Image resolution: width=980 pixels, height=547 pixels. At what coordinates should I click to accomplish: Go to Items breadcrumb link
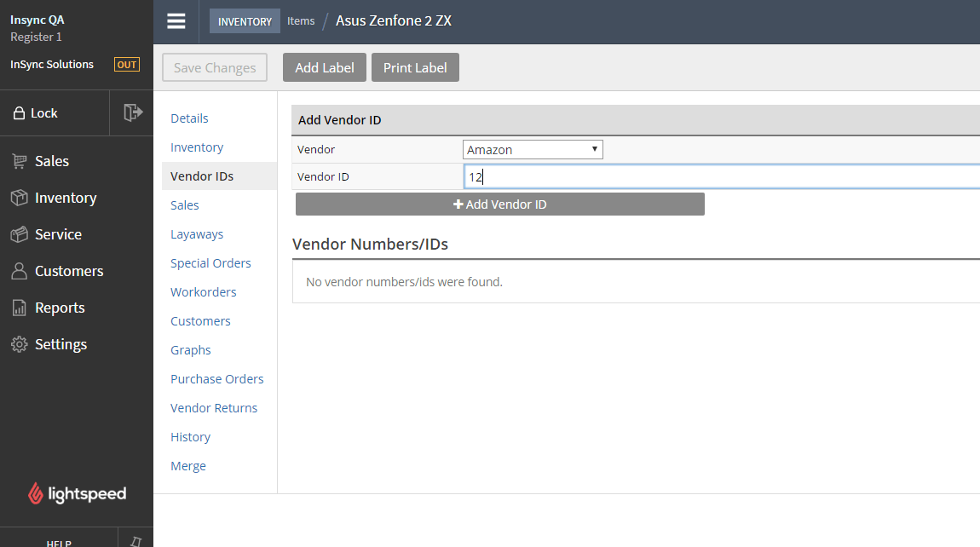tap(301, 20)
